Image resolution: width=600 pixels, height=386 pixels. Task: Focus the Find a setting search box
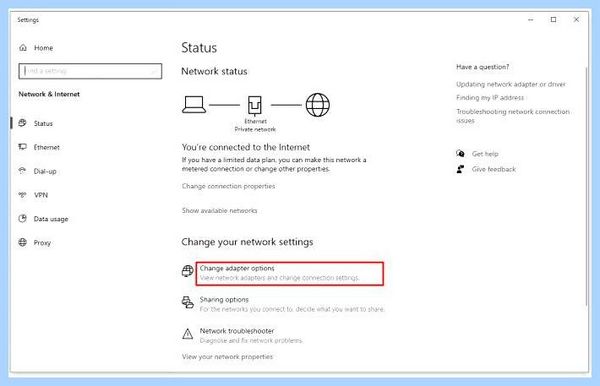90,71
